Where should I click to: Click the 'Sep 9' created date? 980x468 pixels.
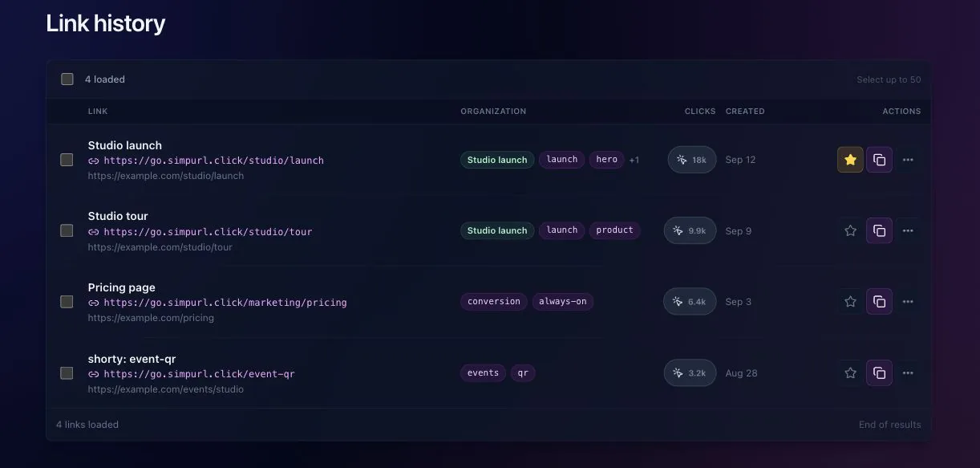[x=739, y=231]
